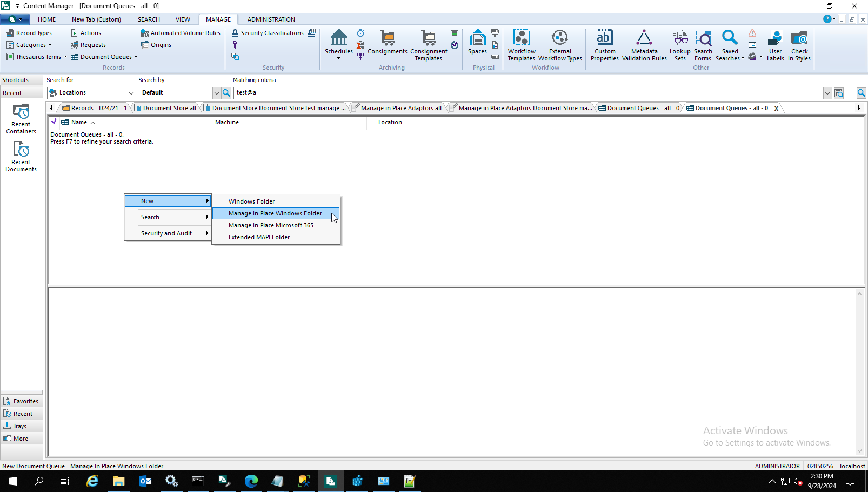Open the Spaces physical icon
Image resolution: width=868 pixels, height=492 pixels.
pyautogui.click(x=477, y=42)
